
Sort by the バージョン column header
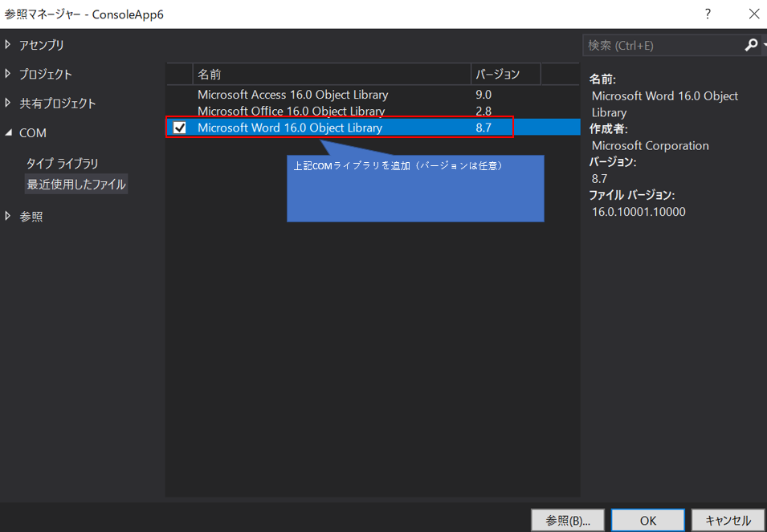pyautogui.click(x=506, y=75)
